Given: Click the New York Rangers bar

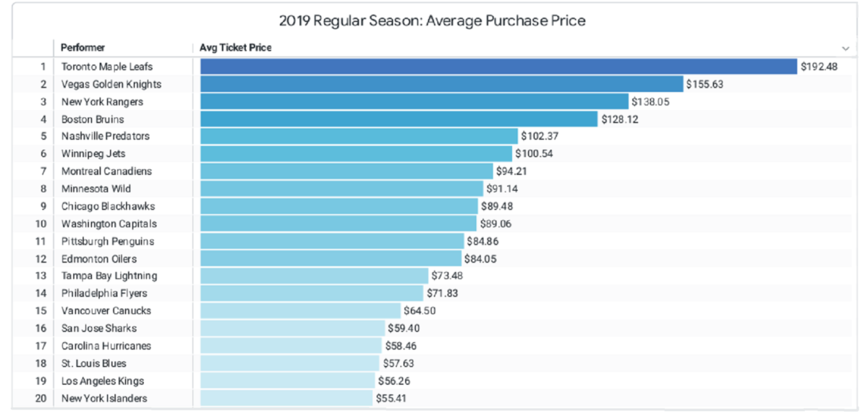Looking at the screenshot, I should [414, 102].
